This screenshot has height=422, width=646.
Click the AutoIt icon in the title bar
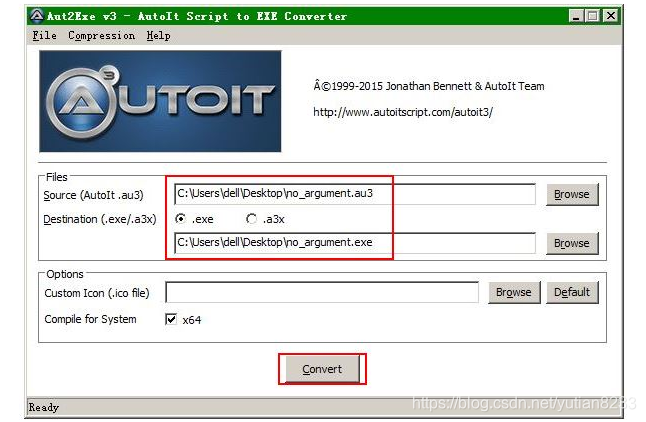click(37, 16)
